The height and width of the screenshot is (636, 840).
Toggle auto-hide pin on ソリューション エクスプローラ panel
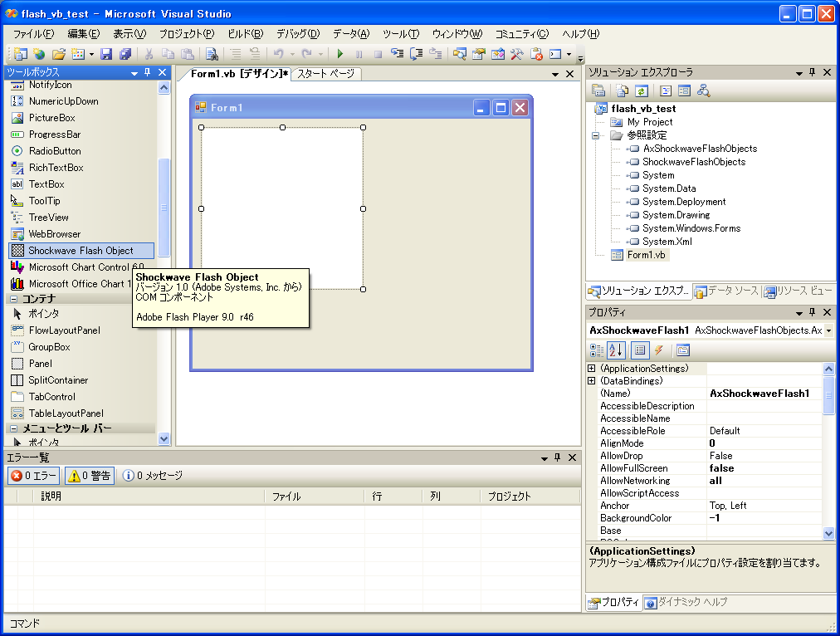(x=812, y=72)
